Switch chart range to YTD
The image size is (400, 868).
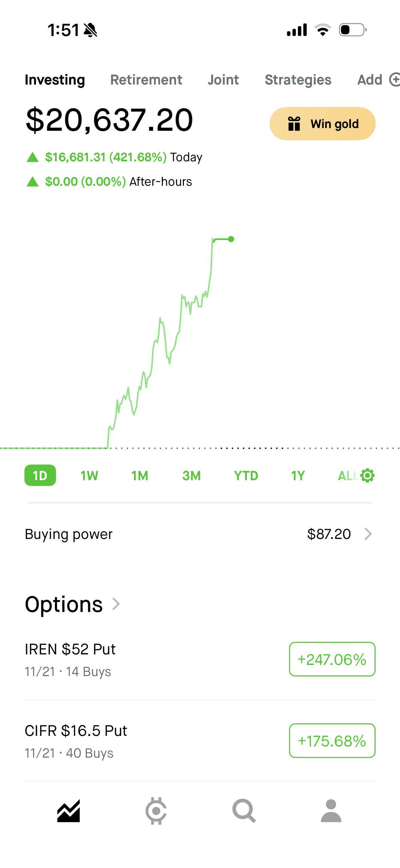(x=246, y=475)
